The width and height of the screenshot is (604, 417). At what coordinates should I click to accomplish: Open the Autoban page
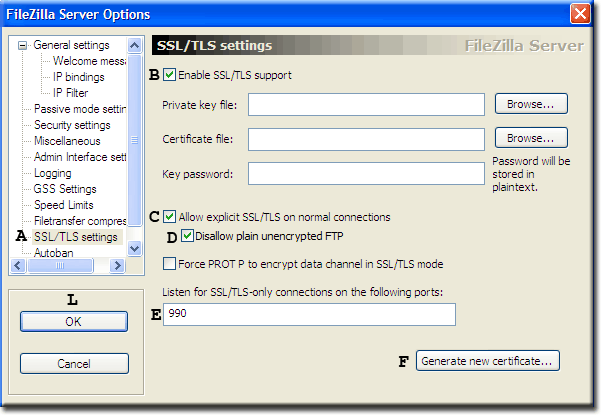54,253
